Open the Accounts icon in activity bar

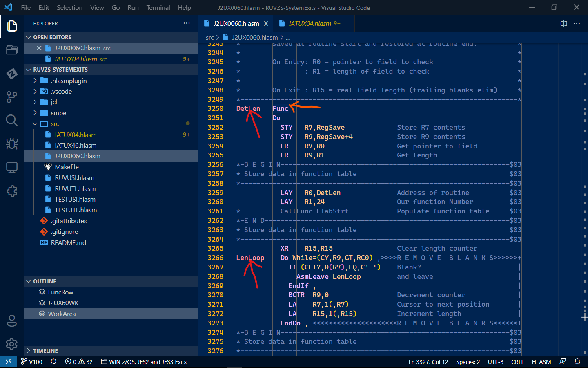(x=12, y=321)
